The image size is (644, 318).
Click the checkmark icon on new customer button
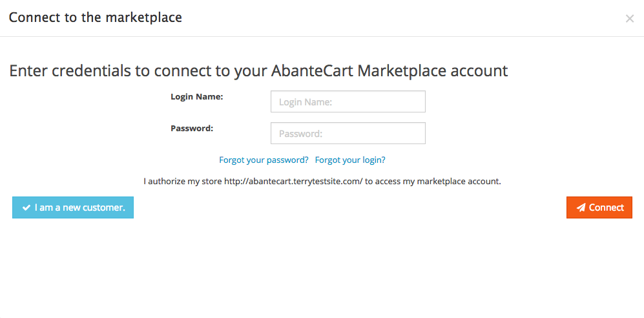(26, 207)
